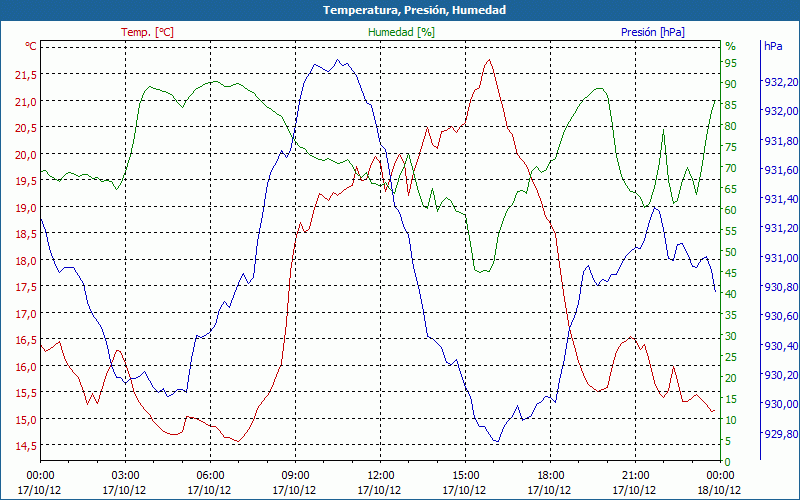Click the 931,60 pressure axis value

tap(781, 170)
